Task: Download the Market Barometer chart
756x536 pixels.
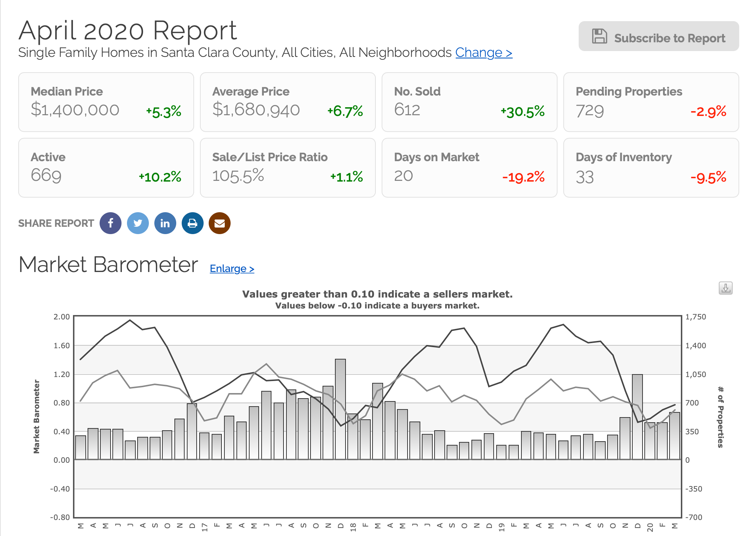Action: (726, 288)
